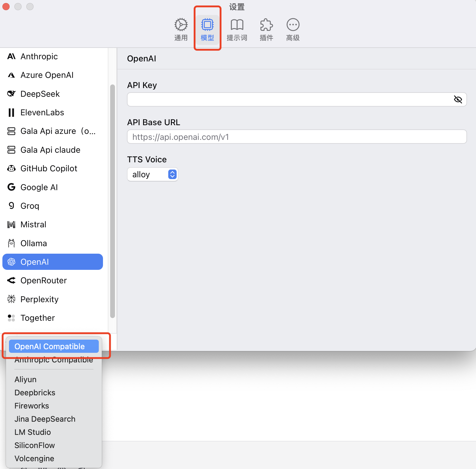Click the Azure OpenAI logo icon
Viewport: 476px width, 469px height.
pos(11,75)
